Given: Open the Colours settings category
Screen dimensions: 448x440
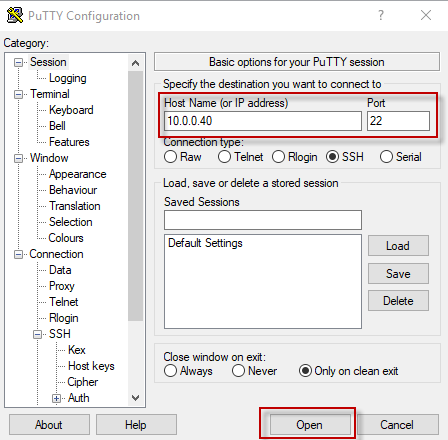Looking at the screenshot, I should (x=66, y=238).
